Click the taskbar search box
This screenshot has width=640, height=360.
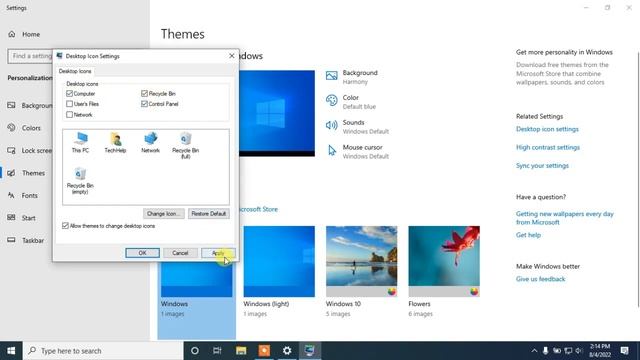click(x=102, y=351)
